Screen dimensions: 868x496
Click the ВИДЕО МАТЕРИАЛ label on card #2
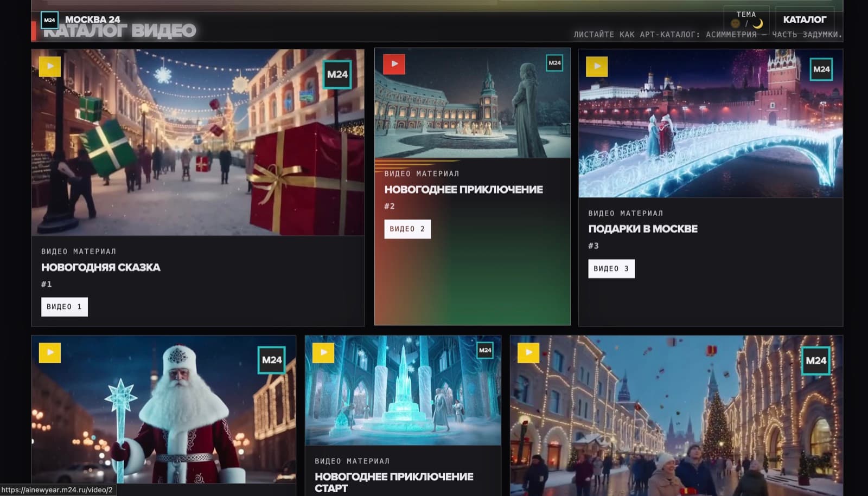(422, 174)
